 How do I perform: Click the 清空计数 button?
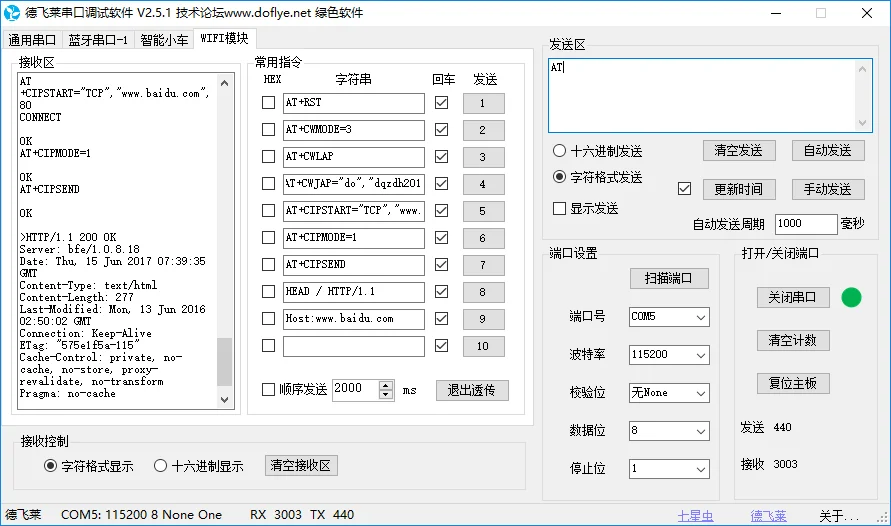pyautogui.click(x=793, y=340)
